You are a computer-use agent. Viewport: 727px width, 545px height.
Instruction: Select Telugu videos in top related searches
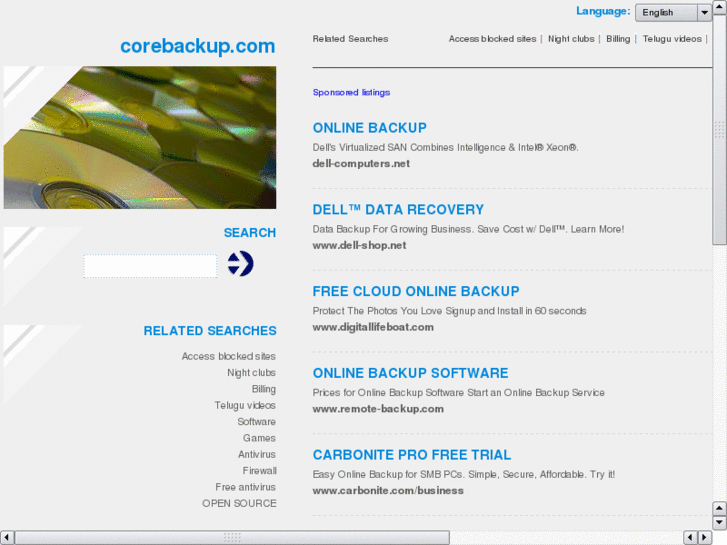click(x=672, y=39)
